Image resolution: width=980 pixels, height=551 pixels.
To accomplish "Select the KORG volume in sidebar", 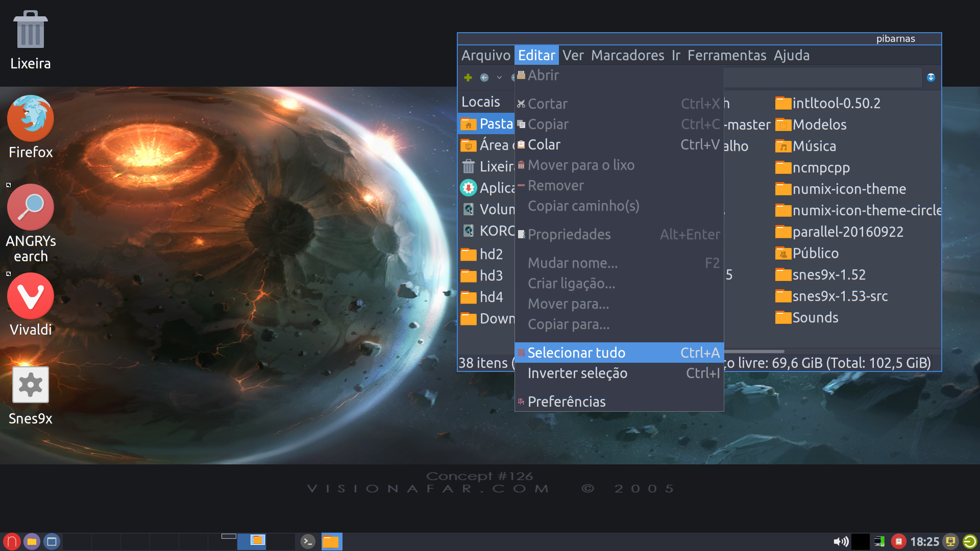I will click(486, 231).
